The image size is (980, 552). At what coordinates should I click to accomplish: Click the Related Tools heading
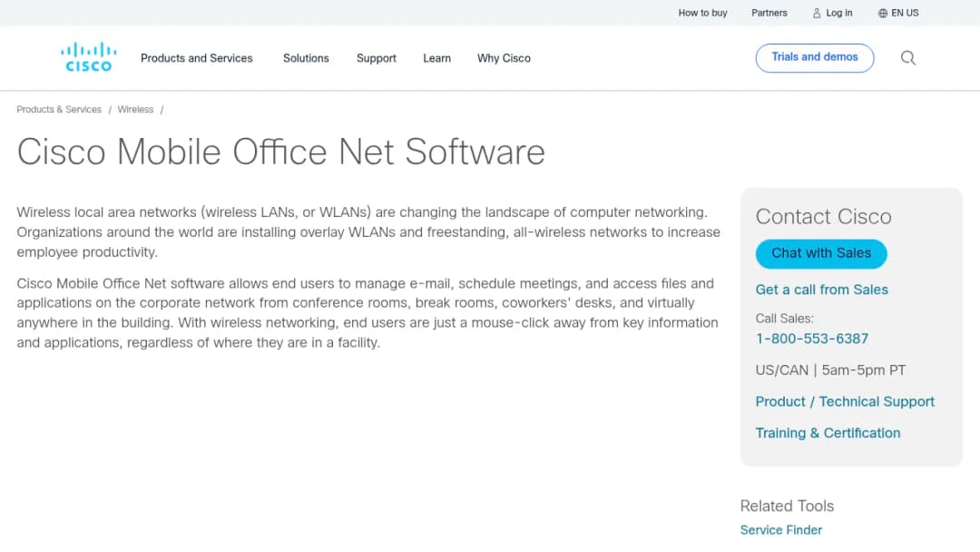coord(787,506)
